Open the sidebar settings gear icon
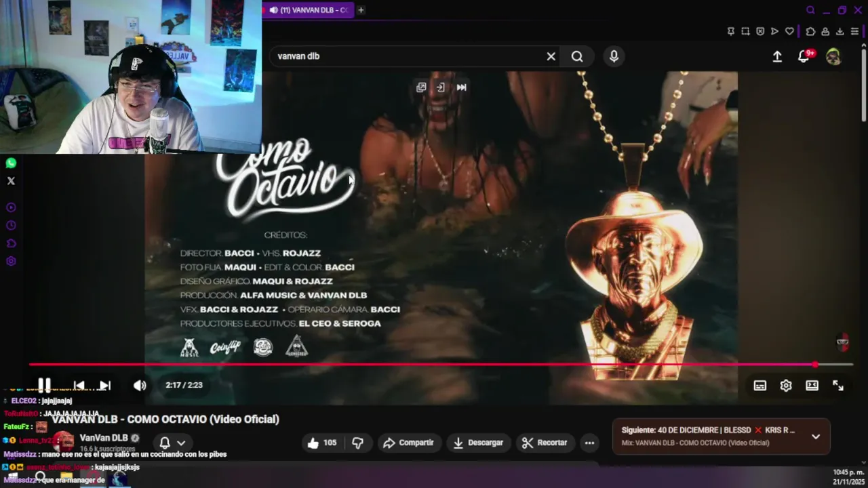Viewport: 868px width, 488px height. 11,261
